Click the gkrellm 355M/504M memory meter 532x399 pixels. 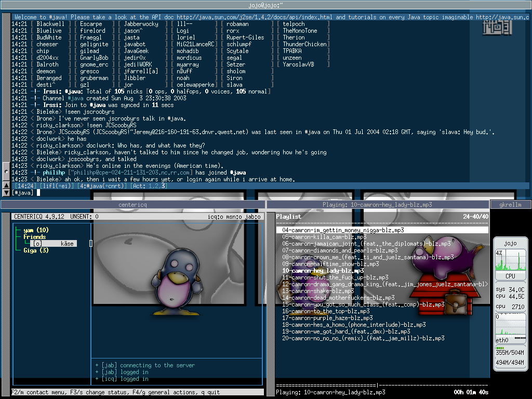click(510, 352)
